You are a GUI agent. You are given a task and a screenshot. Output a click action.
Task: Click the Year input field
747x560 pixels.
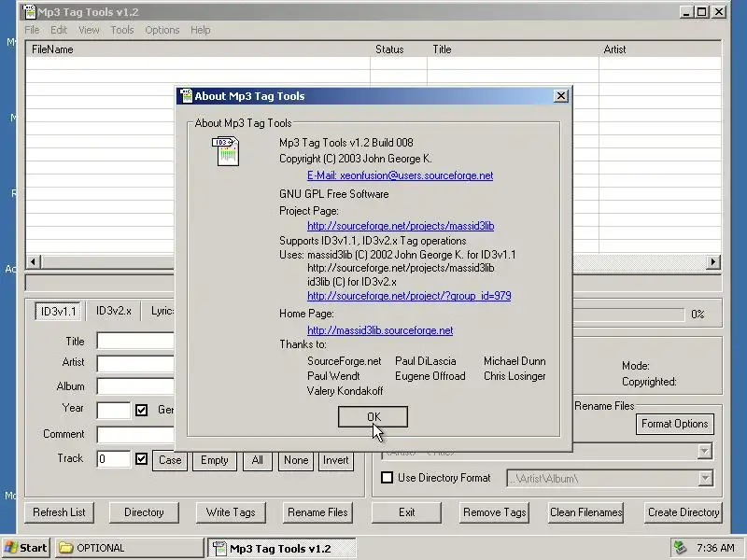pyautogui.click(x=113, y=410)
